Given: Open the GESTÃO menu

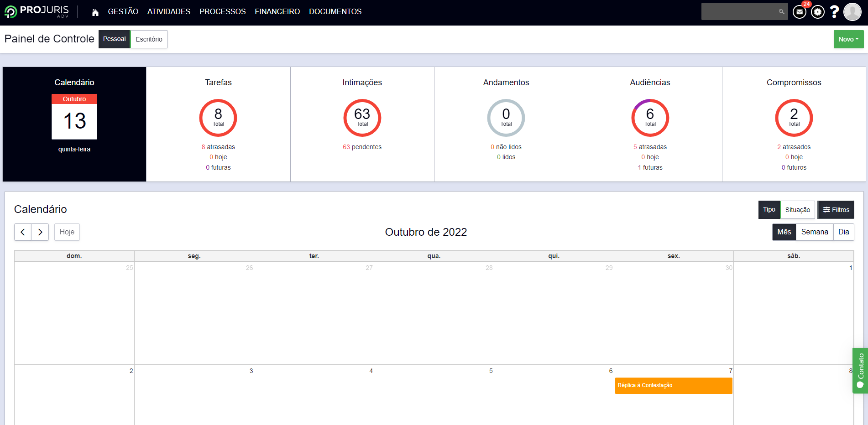Looking at the screenshot, I should point(123,12).
